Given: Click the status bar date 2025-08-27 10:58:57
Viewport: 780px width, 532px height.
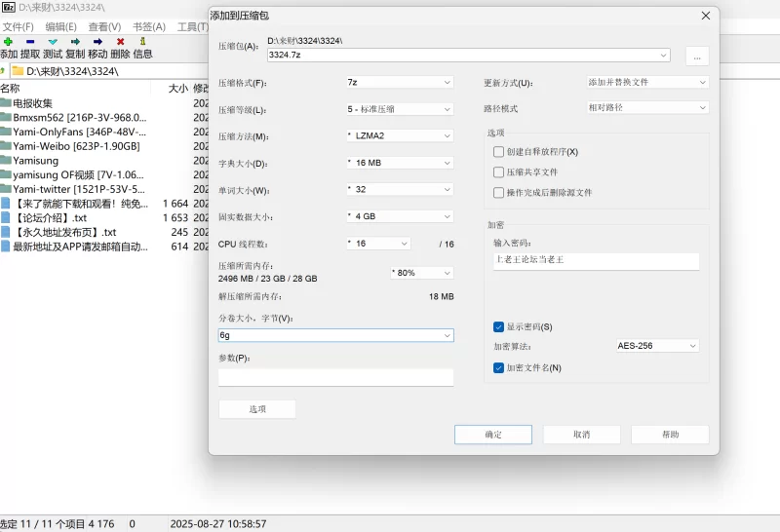Looking at the screenshot, I should pyautogui.click(x=218, y=524).
